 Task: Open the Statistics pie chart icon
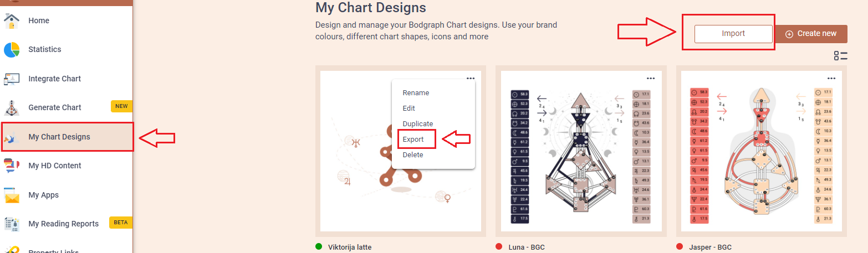point(12,49)
